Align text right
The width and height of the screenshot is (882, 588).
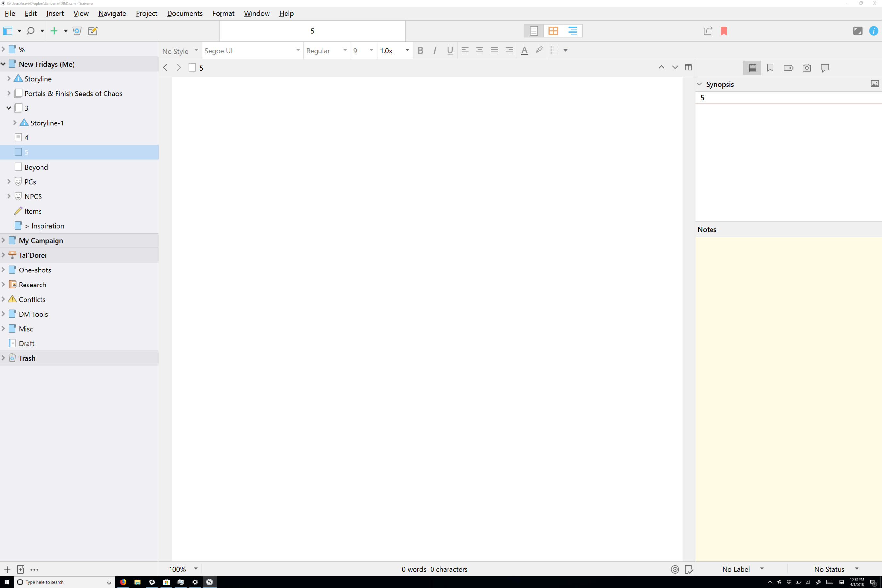pyautogui.click(x=509, y=50)
